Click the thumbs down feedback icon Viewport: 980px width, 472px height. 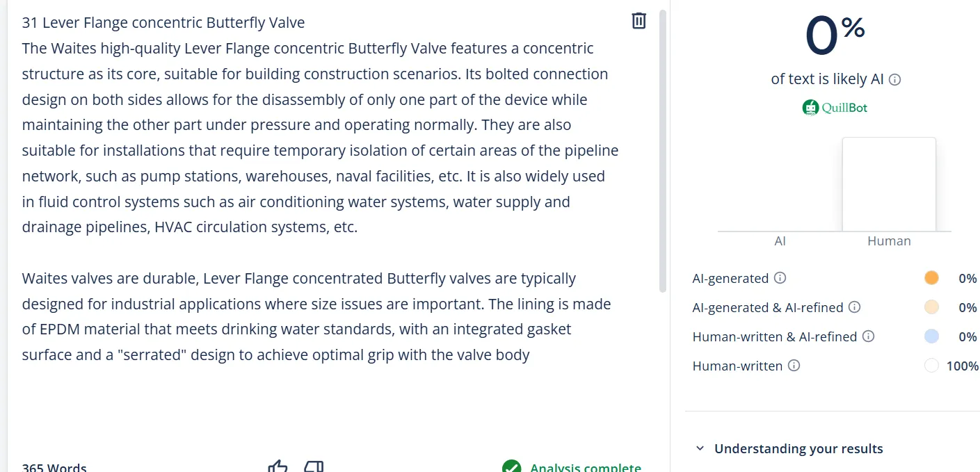314,466
